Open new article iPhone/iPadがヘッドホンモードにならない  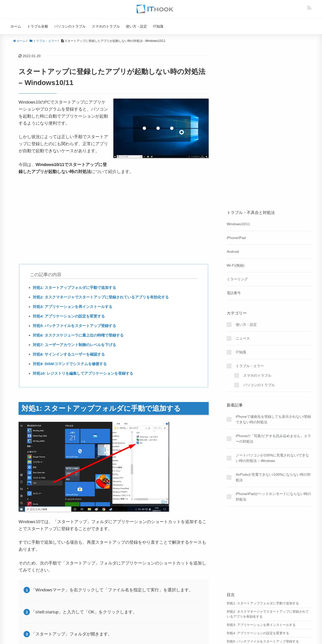coord(273,497)
